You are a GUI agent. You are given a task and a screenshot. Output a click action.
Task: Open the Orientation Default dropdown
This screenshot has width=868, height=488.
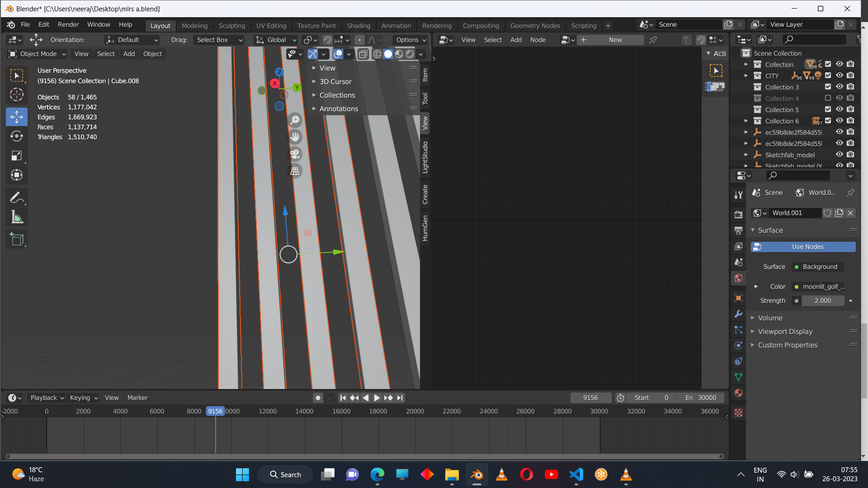(x=132, y=40)
